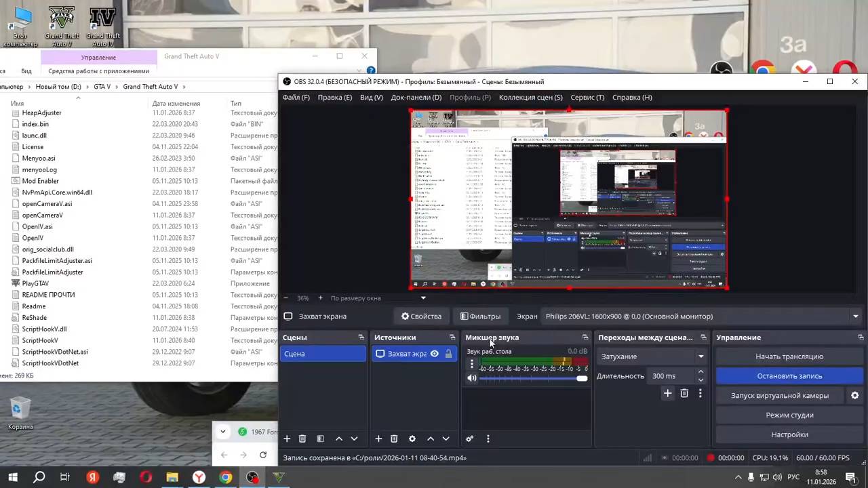Undock the Audio Mixer panel

(585, 338)
